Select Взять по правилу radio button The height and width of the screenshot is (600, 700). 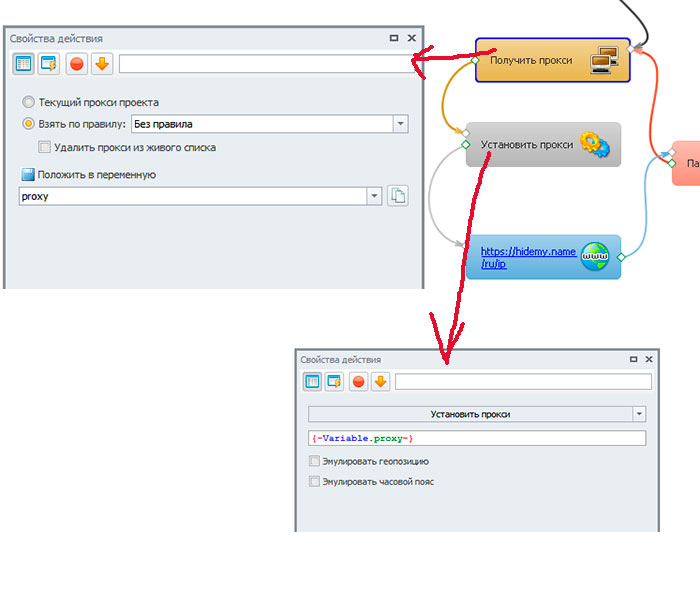click(x=28, y=124)
